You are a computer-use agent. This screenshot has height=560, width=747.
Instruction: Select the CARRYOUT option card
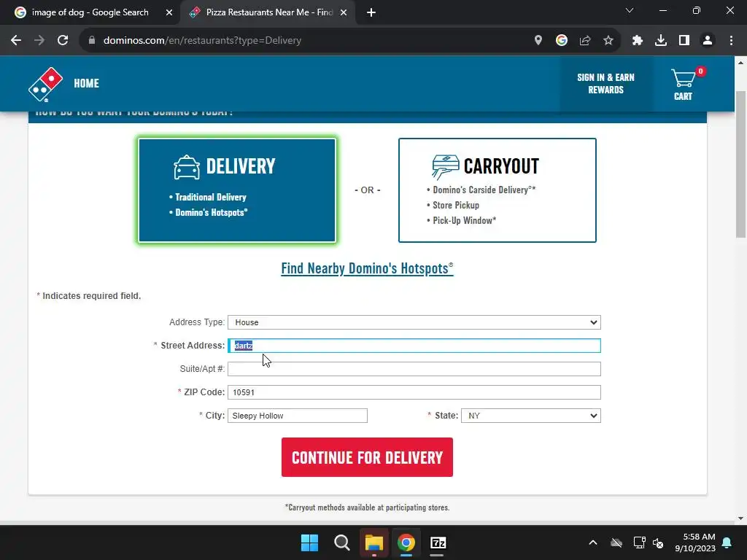(498, 190)
